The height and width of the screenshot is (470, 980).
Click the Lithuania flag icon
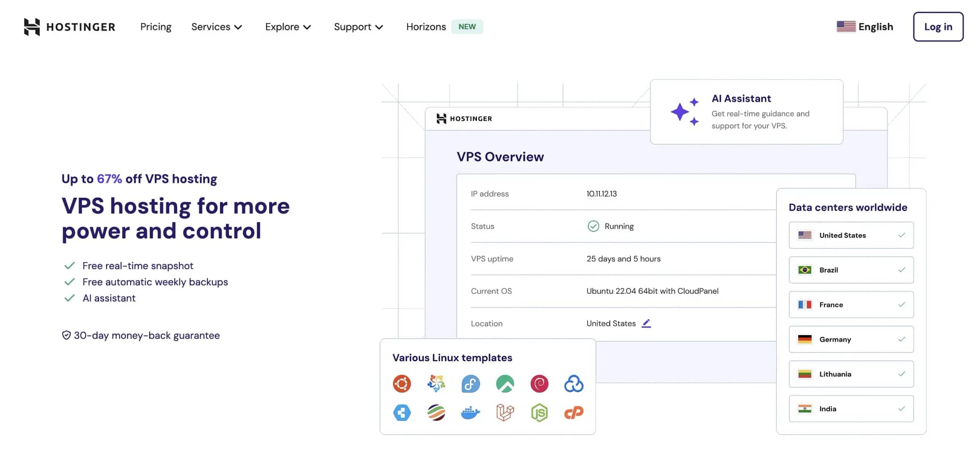[805, 374]
